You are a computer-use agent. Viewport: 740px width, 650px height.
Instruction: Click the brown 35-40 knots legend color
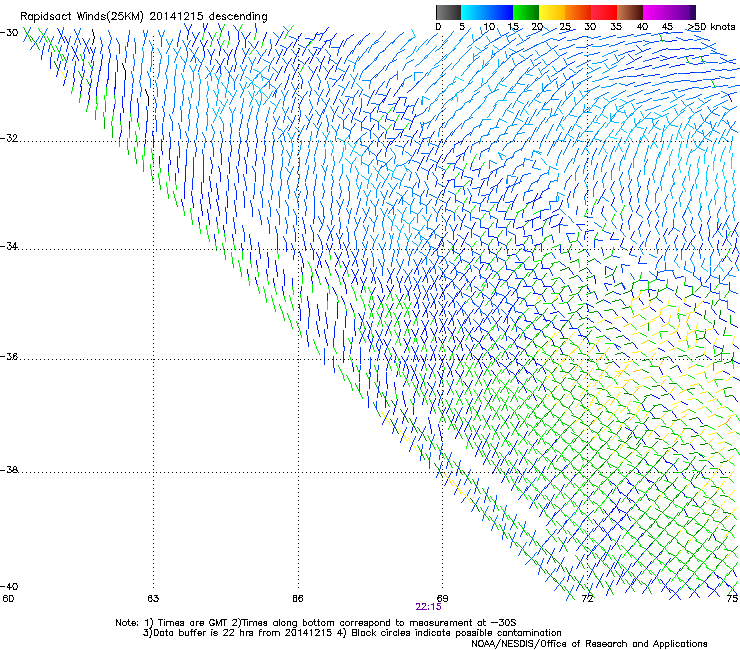(630, 12)
